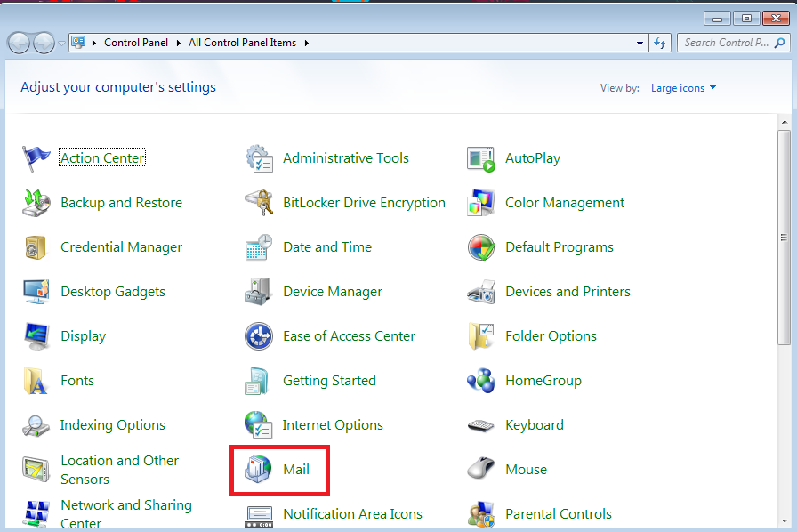Click the Action Center link text
Screen dimensions: 797x532
pos(102,158)
